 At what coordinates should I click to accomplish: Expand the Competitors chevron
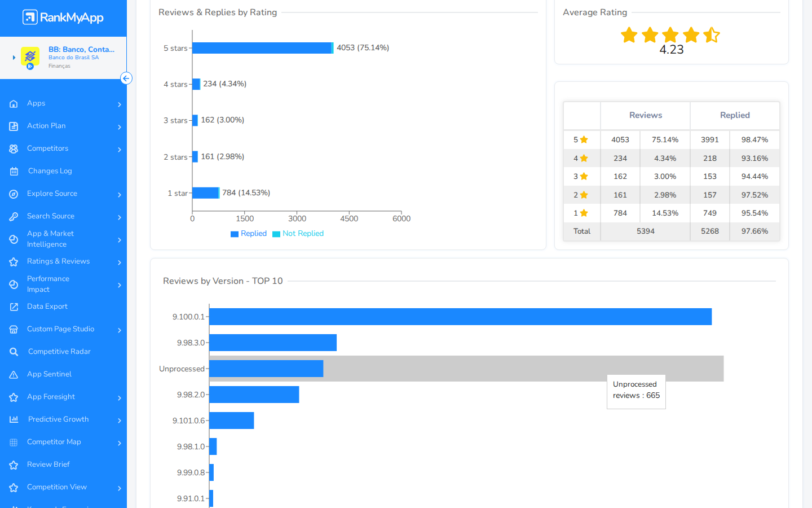[120, 150]
